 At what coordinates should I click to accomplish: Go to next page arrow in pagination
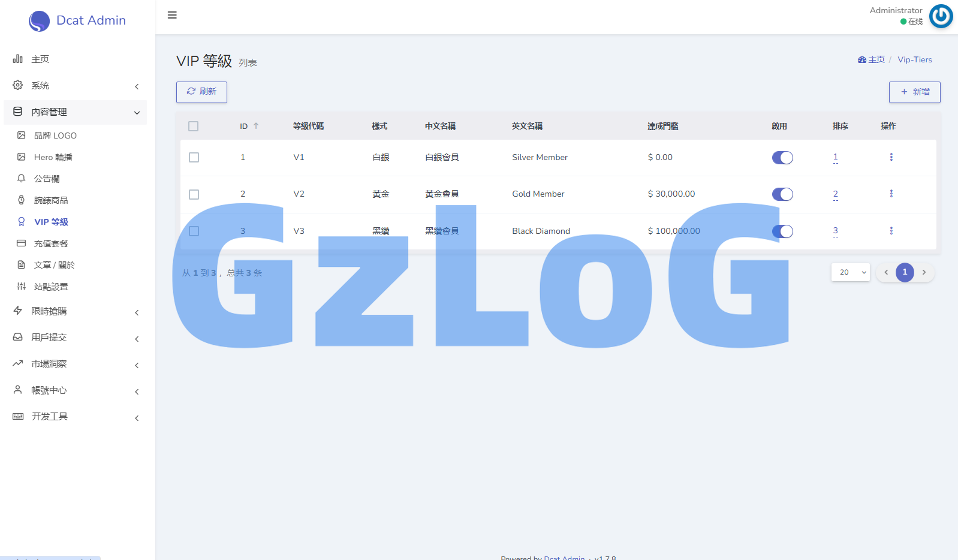924,272
